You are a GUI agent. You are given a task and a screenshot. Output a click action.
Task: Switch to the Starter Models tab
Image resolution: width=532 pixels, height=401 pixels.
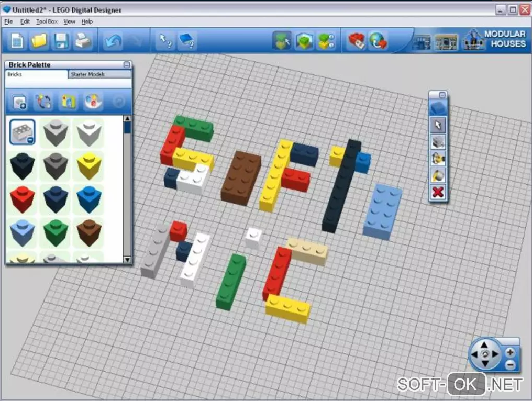coord(99,74)
